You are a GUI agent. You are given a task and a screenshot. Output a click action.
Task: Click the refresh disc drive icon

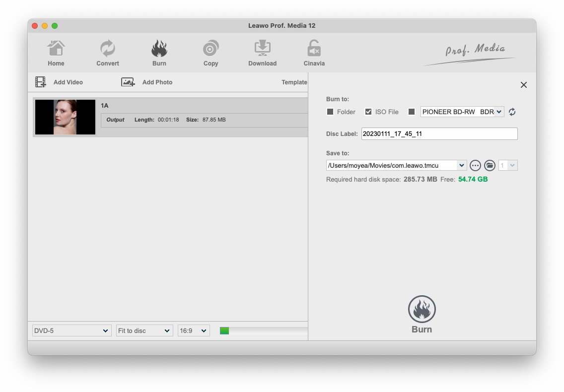(512, 112)
